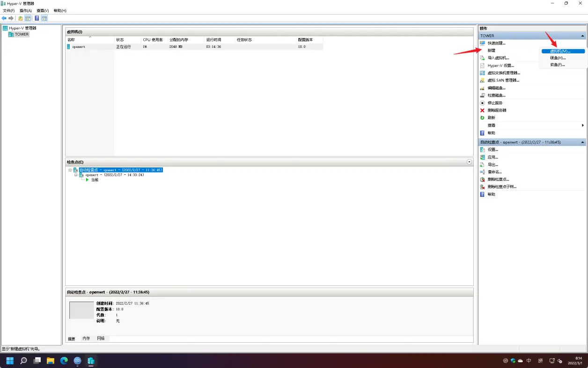This screenshot has height=368, width=588.
Task: Click 新建 in the actions pane
Action: tap(491, 50)
